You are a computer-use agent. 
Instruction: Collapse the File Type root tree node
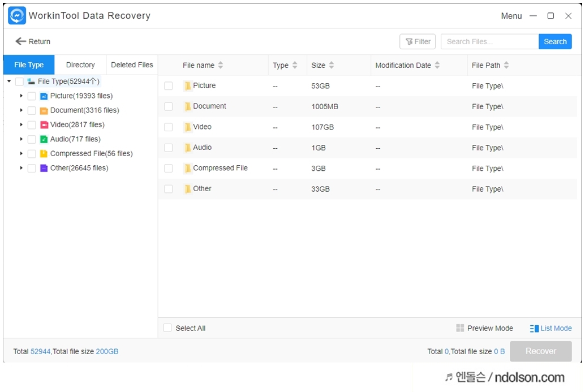(9, 81)
